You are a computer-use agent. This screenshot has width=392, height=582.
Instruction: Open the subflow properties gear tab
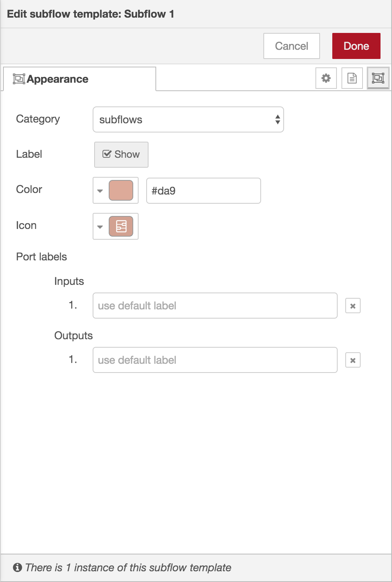(326, 78)
